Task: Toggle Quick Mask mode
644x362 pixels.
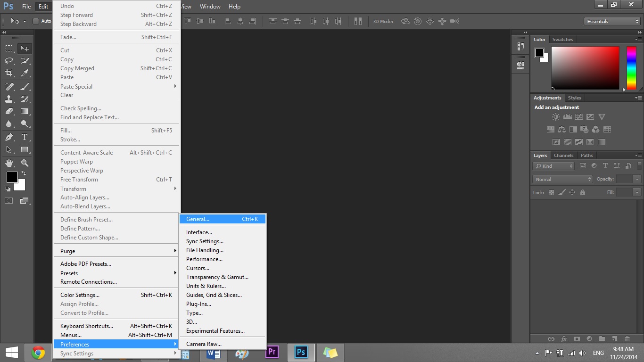Action: (x=9, y=200)
